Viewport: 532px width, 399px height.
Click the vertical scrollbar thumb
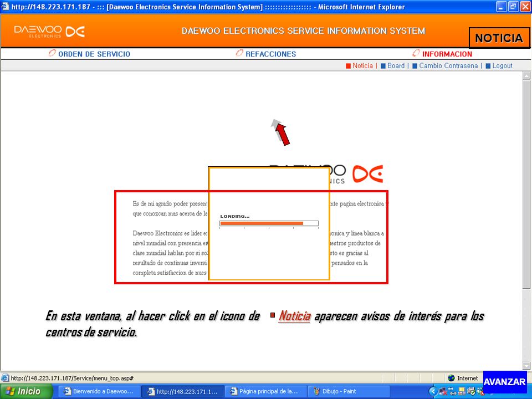tap(526, 184)
